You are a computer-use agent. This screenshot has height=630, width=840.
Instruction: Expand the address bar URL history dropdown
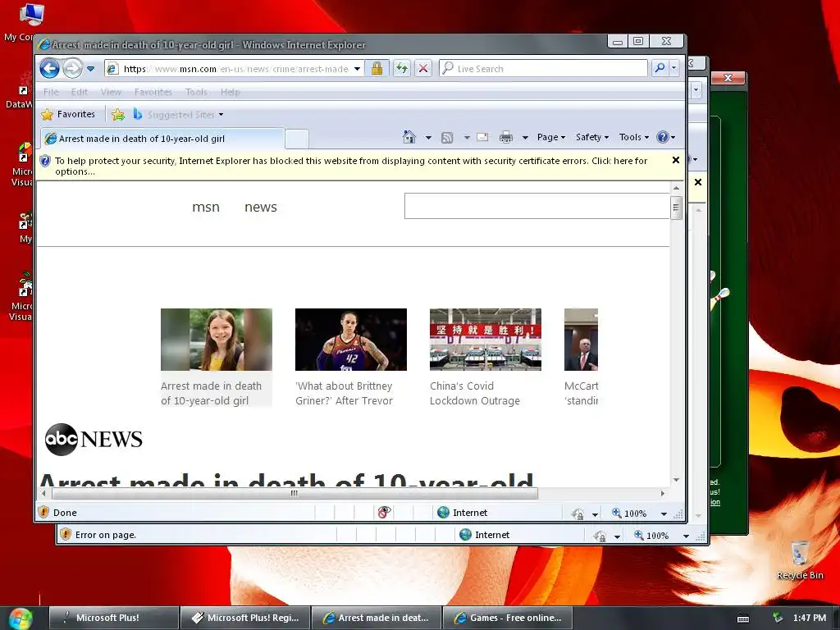357,69
